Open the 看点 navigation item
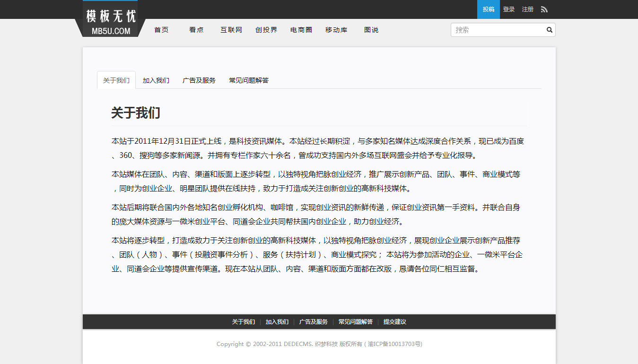 [x=196, y=30]
